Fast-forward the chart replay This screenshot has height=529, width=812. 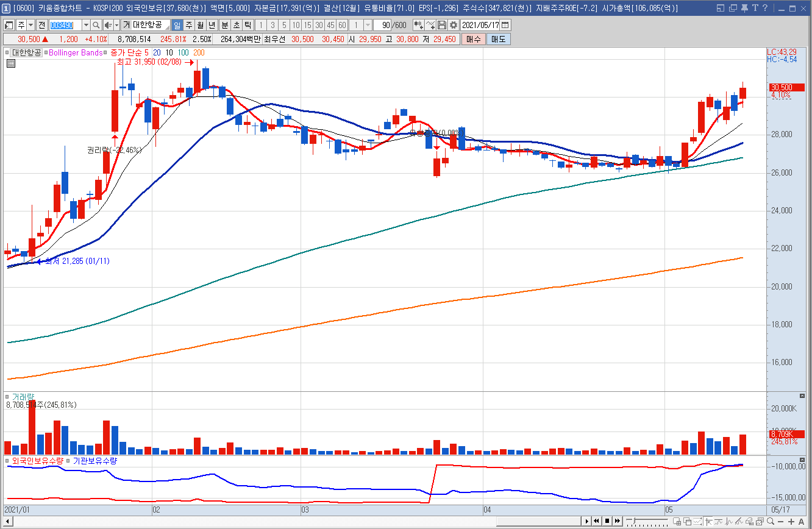(x=618, y=521)
